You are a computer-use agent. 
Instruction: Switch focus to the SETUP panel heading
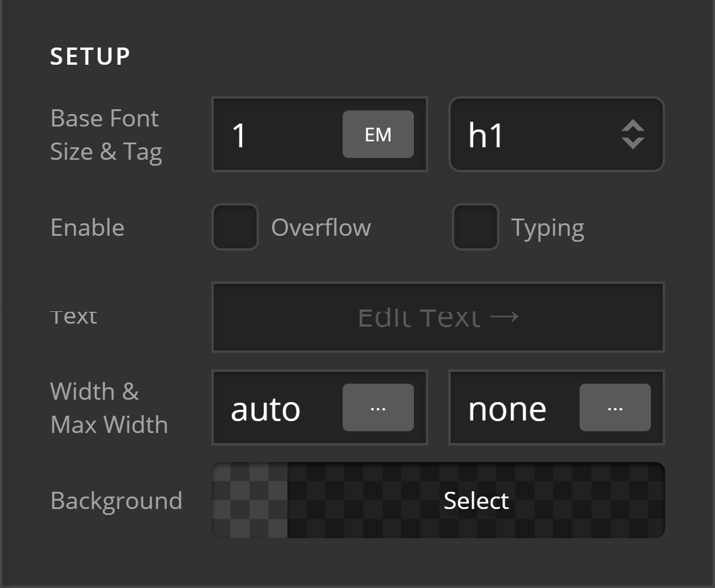click(x=90, y=56)
